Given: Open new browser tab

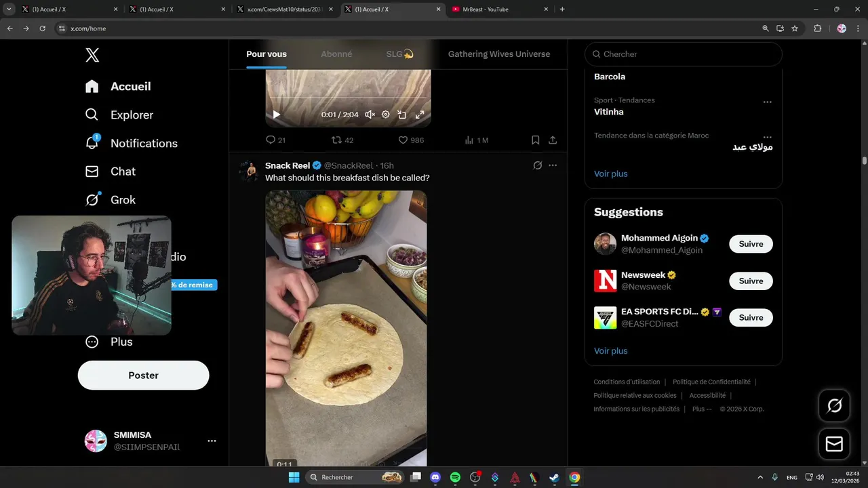Looking at the screenshot, I should click(562, 9).
